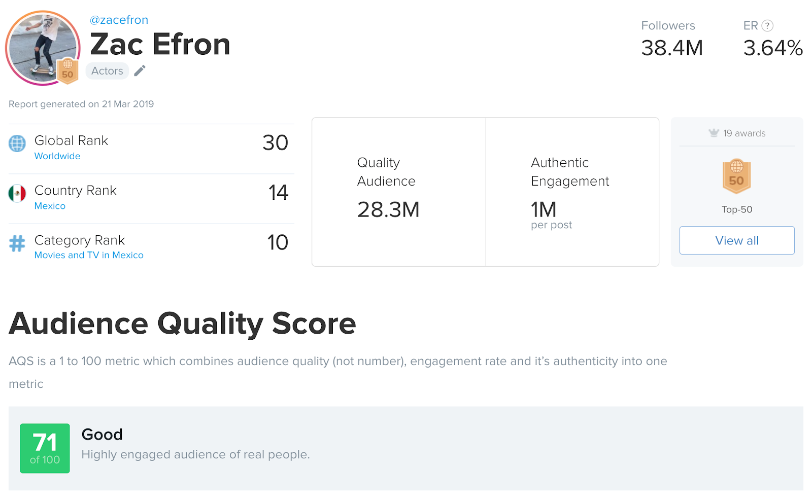Open Movies and TV in Mexico link
This screenshot has height=504, width=812.
89,255
